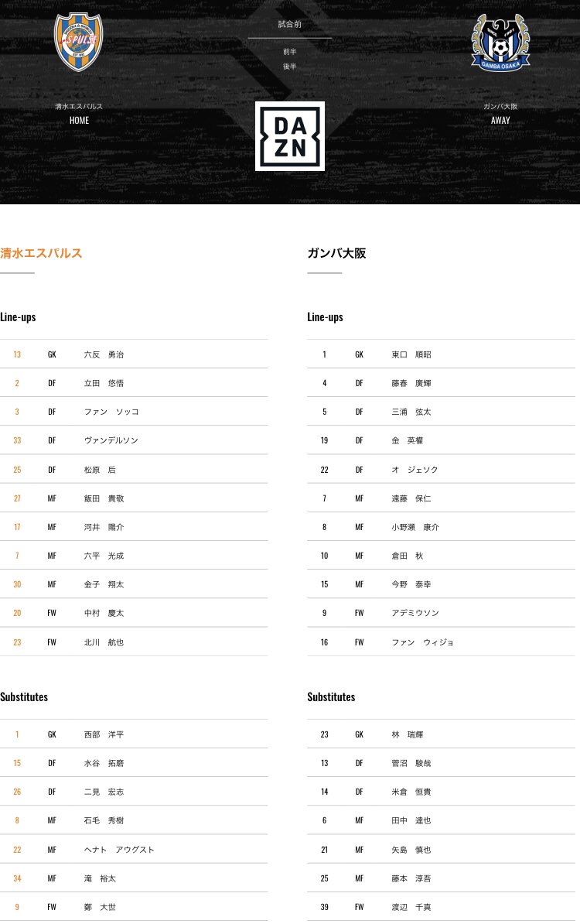Click squad number 33 beside ヴァンデルソン
The width and height of the screenshot is (580, 924).
click(17, 440)
